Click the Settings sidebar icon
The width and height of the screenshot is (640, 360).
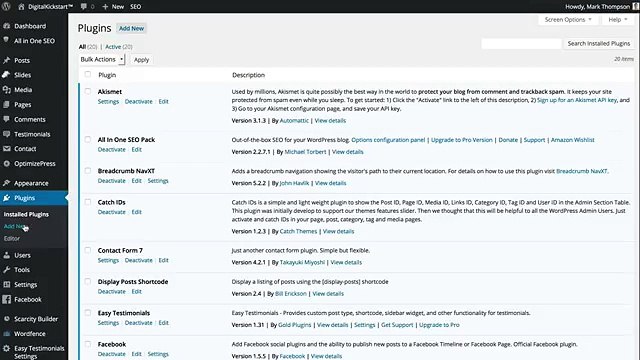(x=7, y=284)
